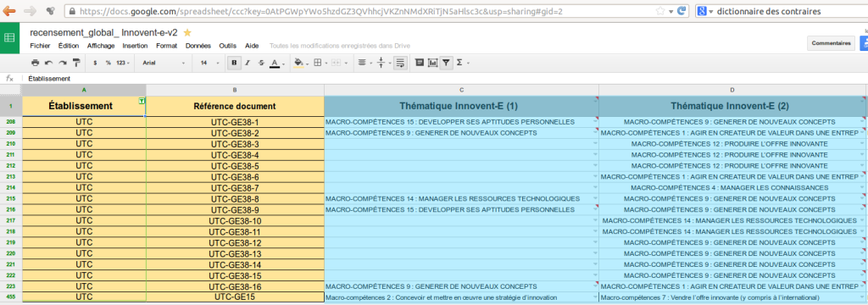868x305 pixels.
Task: Open the font size 14 dropdown
Action: click(x=210, y=63)
